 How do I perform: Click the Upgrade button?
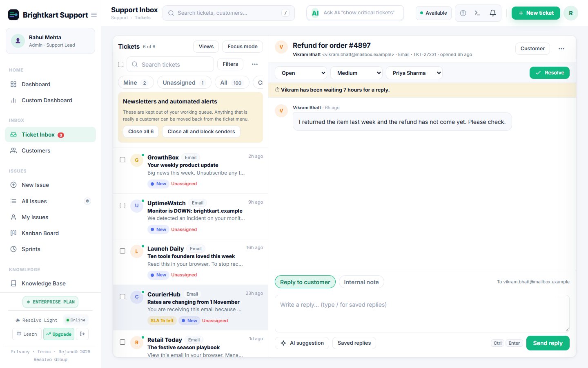[x=59, y=334]
